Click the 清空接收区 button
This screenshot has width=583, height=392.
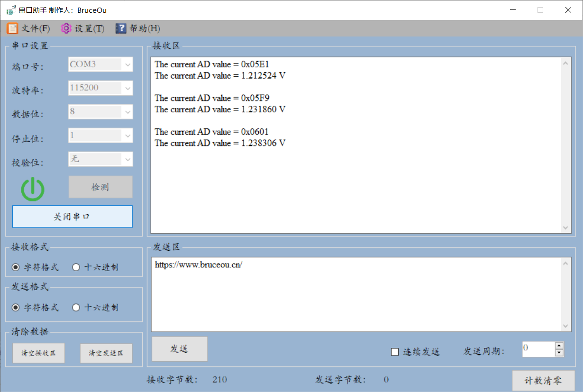pyautogui.click(x=38, y=353)
